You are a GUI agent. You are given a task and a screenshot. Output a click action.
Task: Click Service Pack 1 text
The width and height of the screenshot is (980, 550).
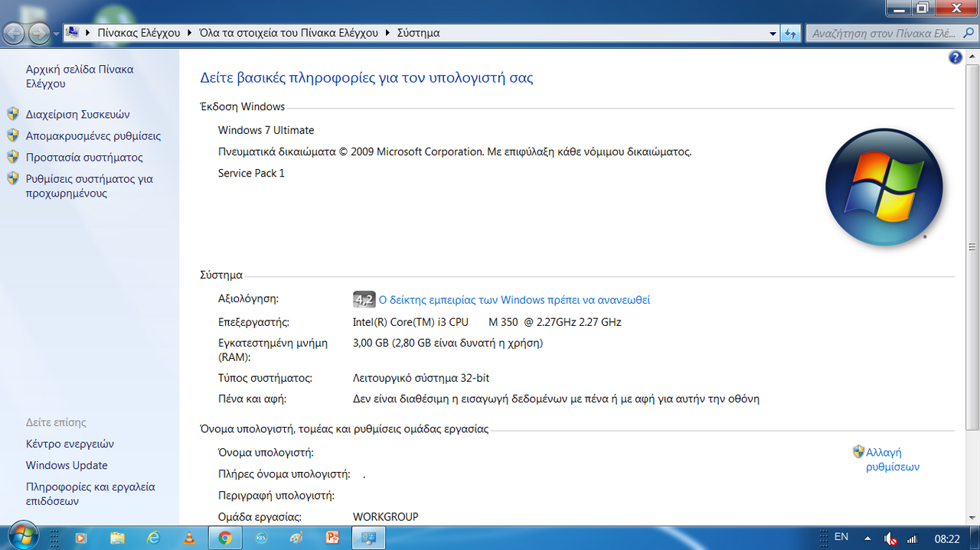pyautogui.click(x=251, y=173)
